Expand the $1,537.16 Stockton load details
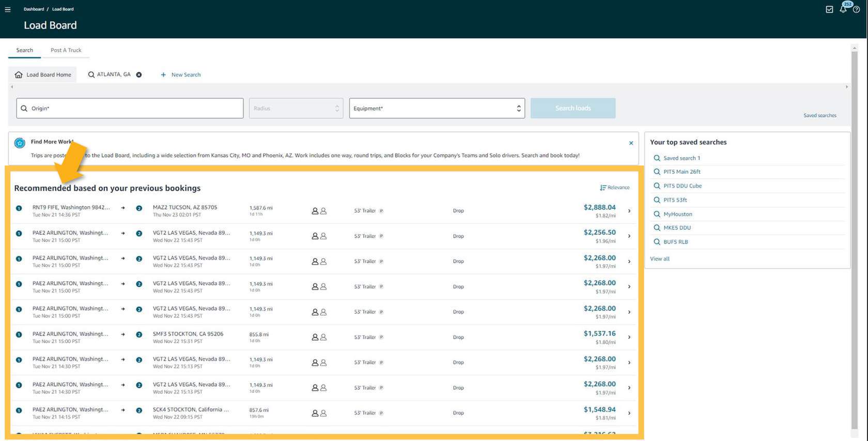The height and width of the screenshot is (441, 868). 629,337
